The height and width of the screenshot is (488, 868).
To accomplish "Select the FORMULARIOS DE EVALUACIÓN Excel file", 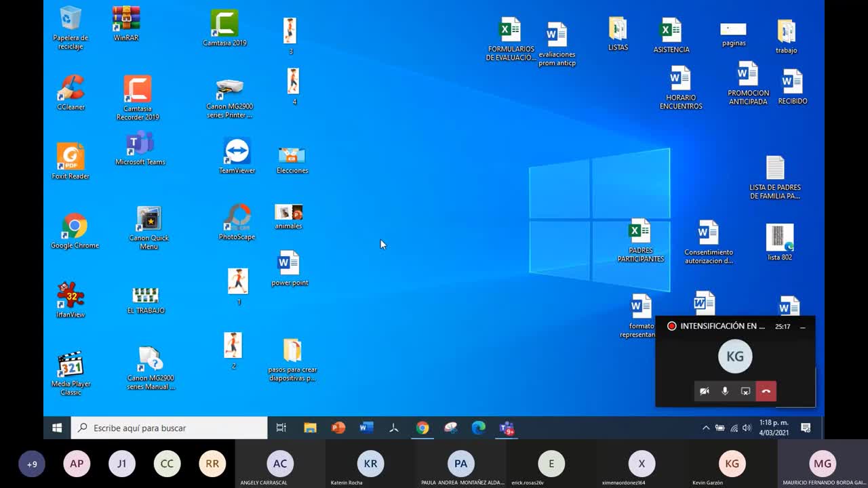I will (x=511, y=39).
